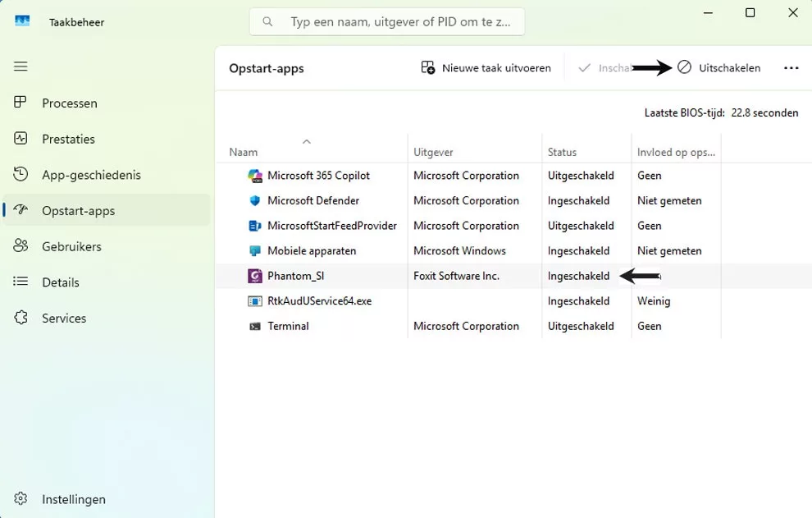Click the App-geschiedenis clock icon
The height and width of the screenshot is (518, 812).
tap(21, 174)
